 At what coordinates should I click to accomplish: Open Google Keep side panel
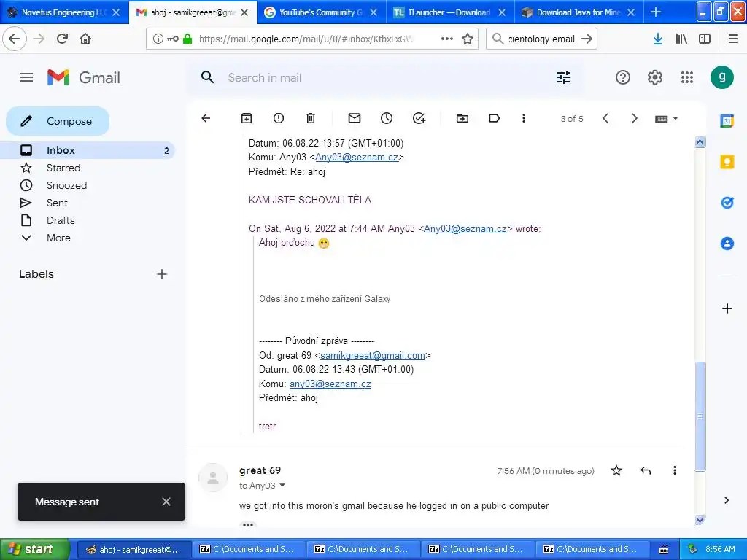(727, 162)
